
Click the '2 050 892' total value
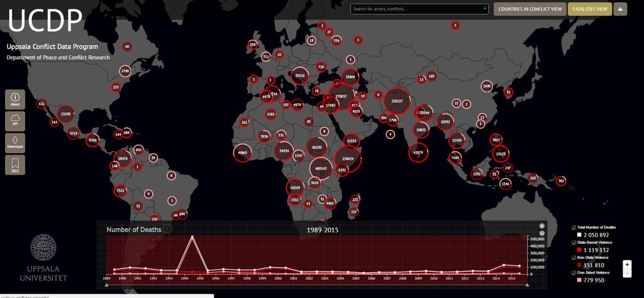pos(596,235)
